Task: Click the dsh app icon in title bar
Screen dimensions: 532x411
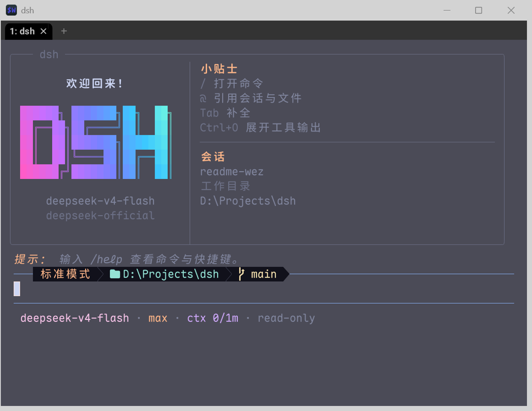Action: 11,10
